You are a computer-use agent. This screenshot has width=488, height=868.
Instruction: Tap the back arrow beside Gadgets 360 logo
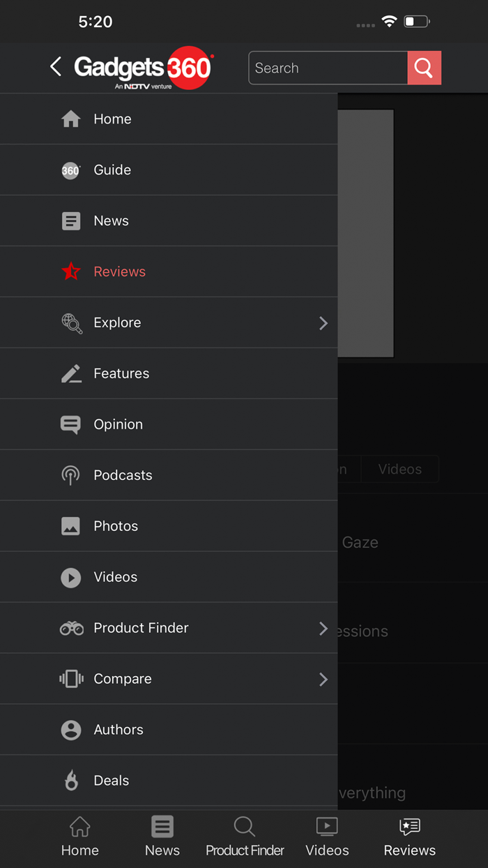(56, 67)
